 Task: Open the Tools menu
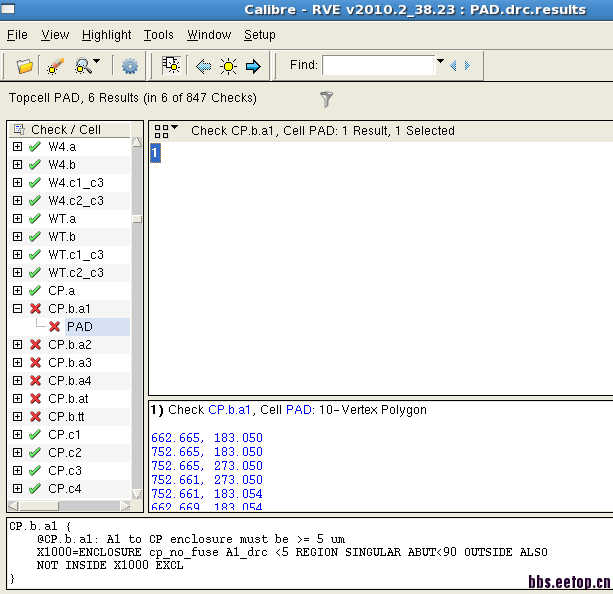click(x=158, y=35)
